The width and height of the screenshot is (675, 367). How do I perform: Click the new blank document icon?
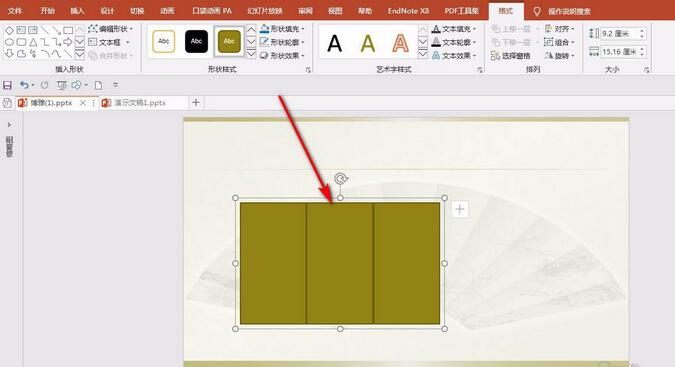pos(99,85)
